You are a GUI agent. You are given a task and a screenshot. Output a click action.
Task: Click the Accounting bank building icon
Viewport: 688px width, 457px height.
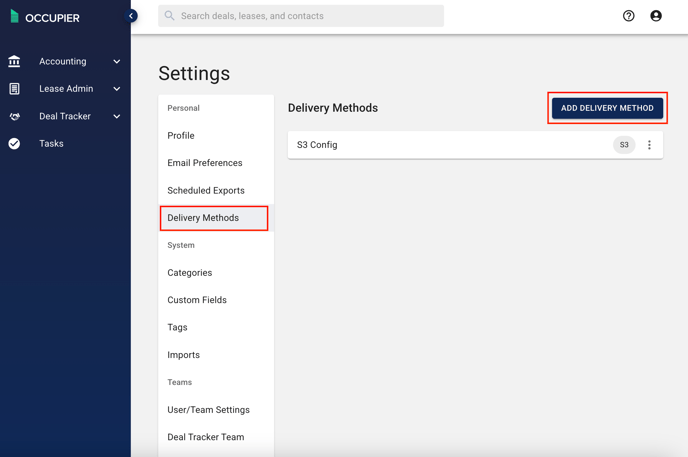(x=14, y=61)
